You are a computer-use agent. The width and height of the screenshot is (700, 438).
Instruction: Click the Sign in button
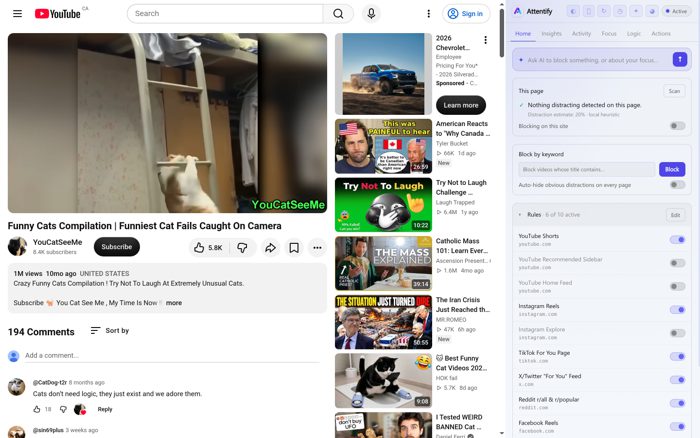[466, 14]
